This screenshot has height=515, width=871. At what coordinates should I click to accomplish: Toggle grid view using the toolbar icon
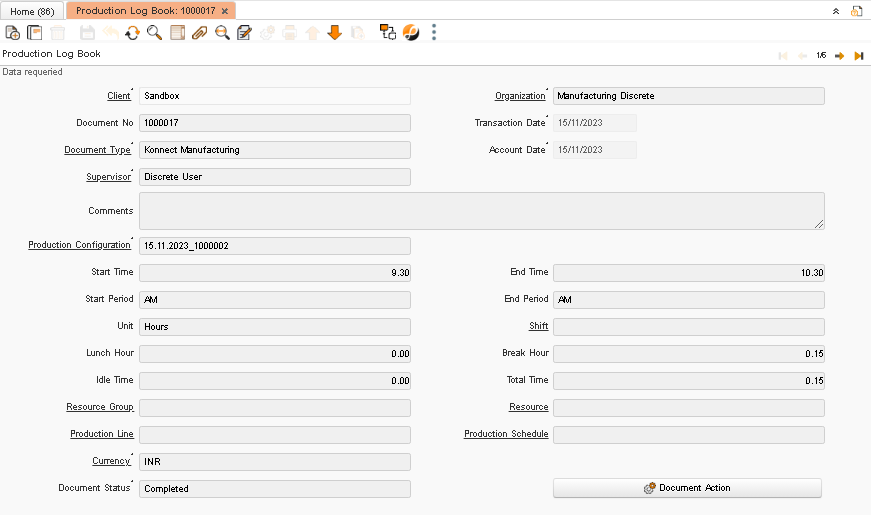pyautogui.click(x=177, y=33)
